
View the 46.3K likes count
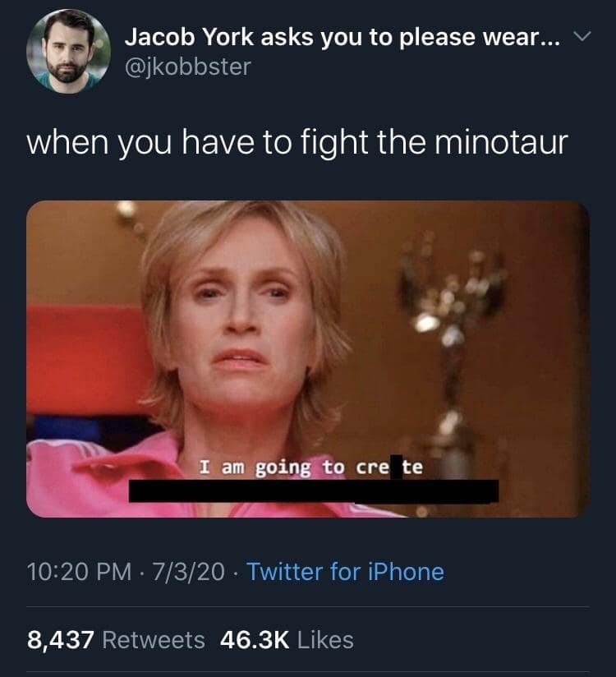tap(255, 640)
